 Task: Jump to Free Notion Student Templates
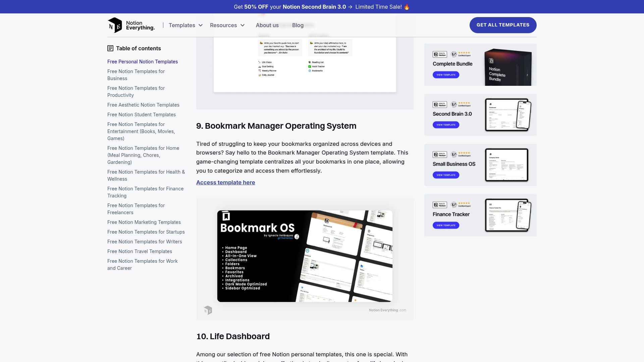pyautogui.click(x=142, y=115)
